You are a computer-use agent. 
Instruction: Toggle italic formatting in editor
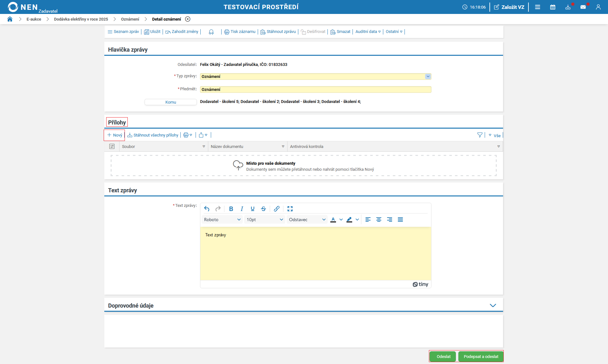(x=242, y=209)
